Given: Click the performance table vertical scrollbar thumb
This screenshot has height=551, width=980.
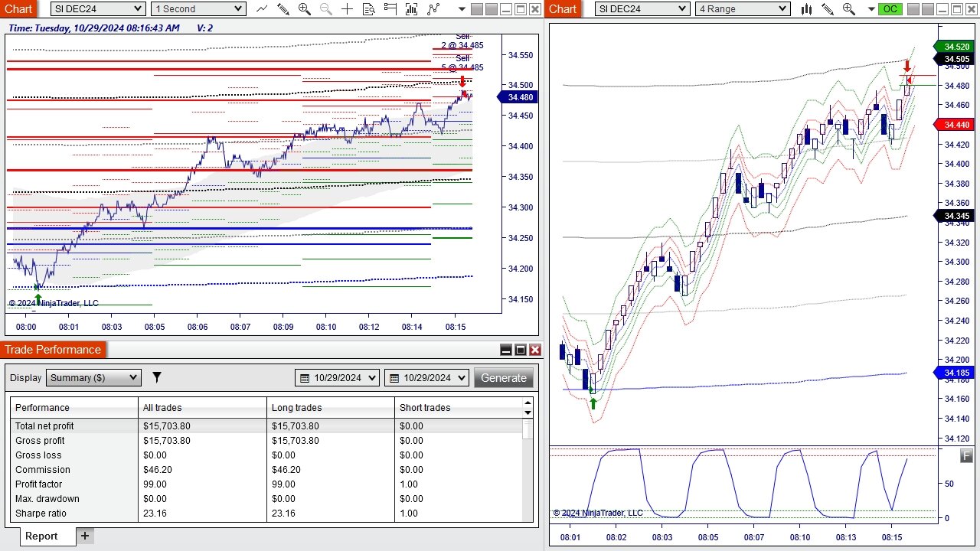Looking at the screenshot, I should click(527, 429).
